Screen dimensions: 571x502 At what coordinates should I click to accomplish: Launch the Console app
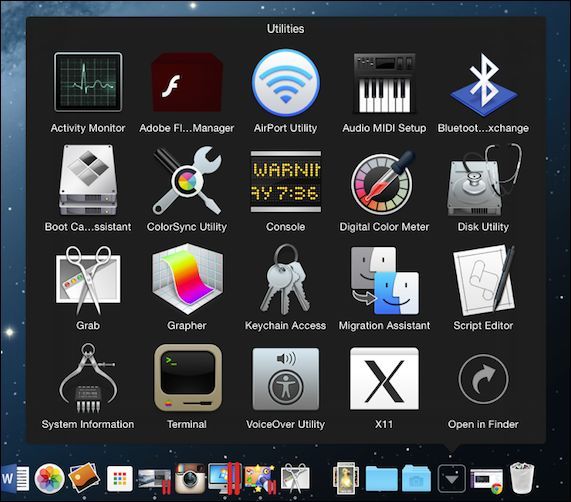coord(286,181)
